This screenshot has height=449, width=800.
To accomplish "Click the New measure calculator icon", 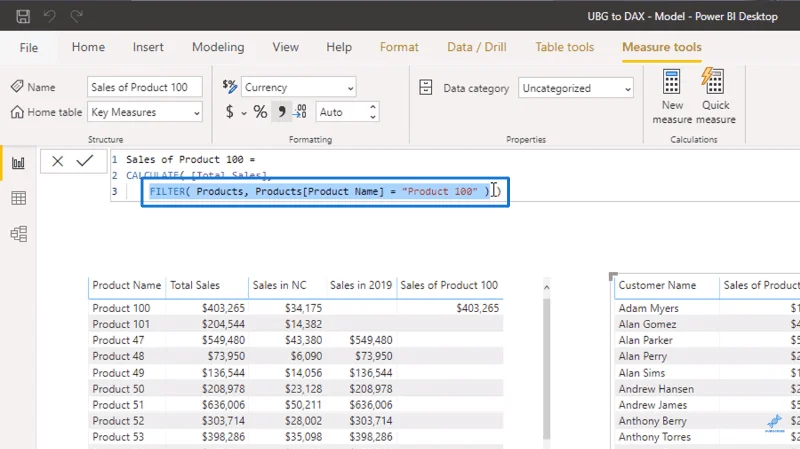I will click(671, 82).
